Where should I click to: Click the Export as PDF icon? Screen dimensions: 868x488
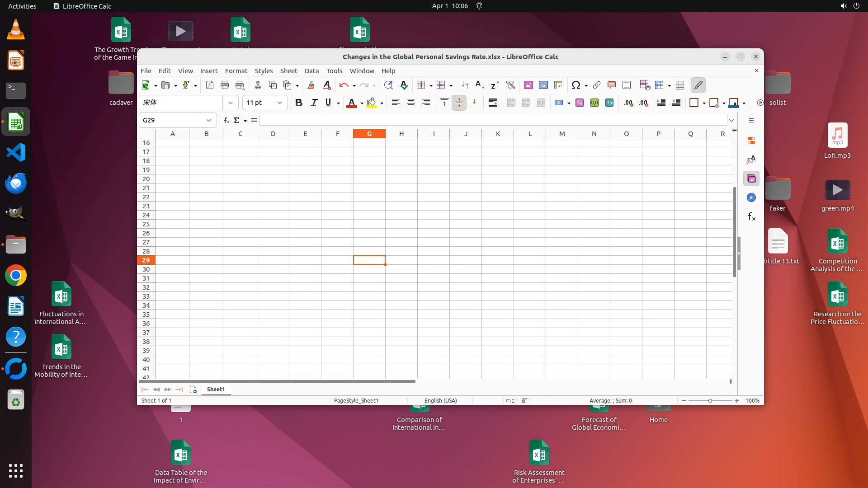[x=209, y=85]
